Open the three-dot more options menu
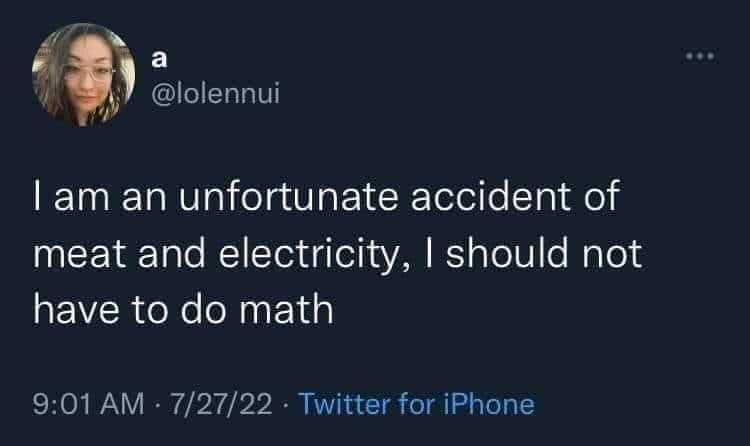The height and width of the screenshot is (446, 750). tap(700, 56)
